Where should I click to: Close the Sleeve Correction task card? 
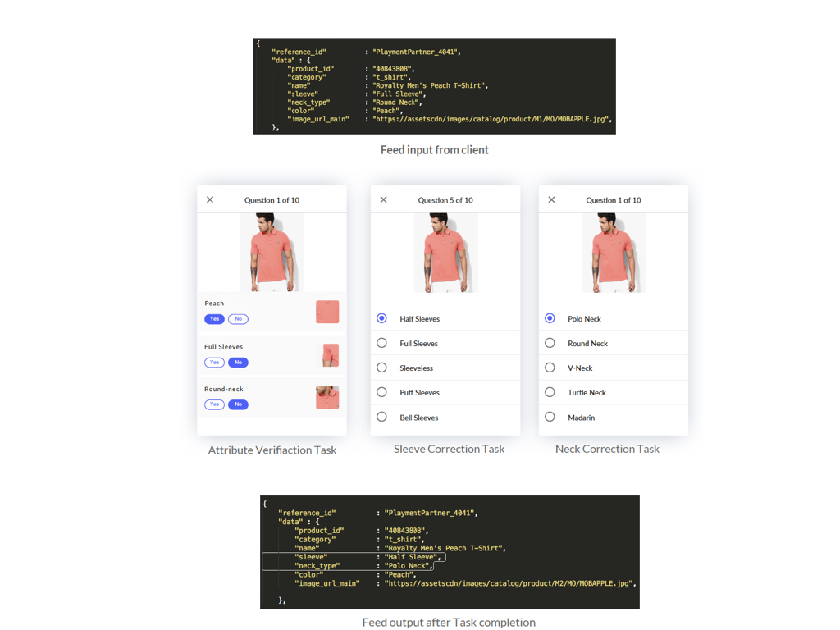384,200
